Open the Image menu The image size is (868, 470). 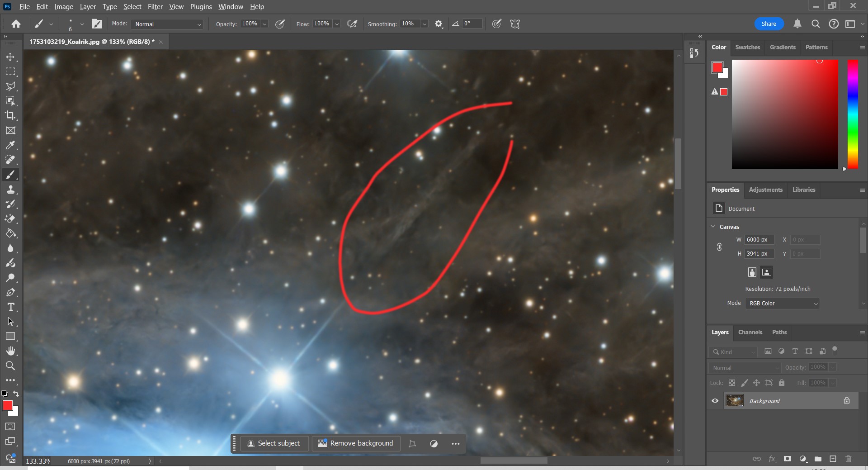(x=64, y=7)
